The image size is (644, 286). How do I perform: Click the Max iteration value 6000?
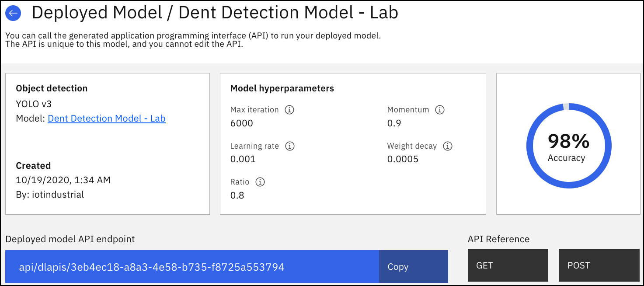242,123
